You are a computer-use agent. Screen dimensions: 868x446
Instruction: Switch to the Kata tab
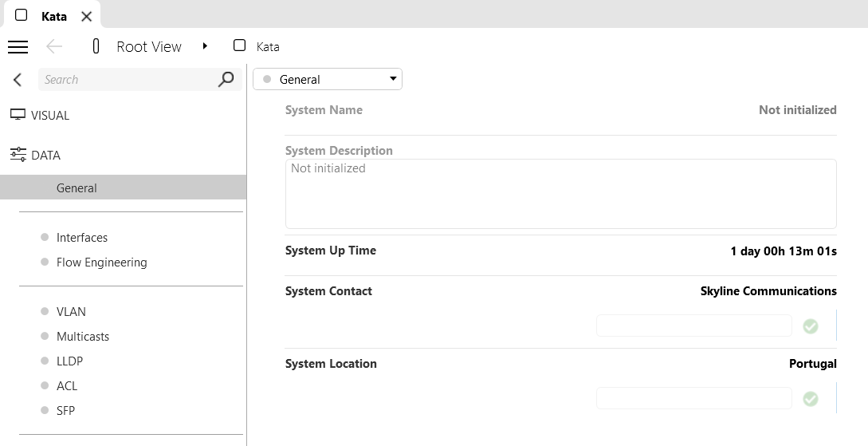click(54, 16)
